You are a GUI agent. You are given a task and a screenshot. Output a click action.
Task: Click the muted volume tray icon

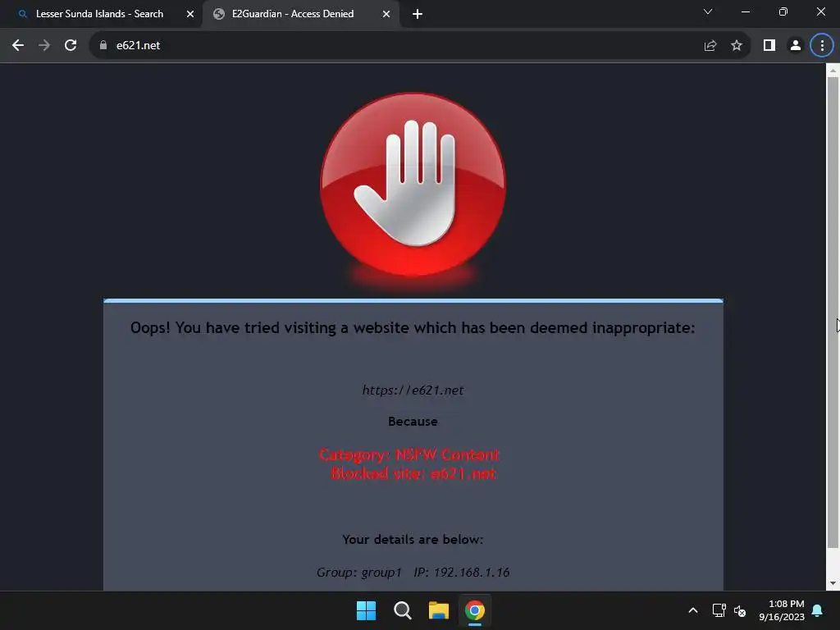coord(740,610)
